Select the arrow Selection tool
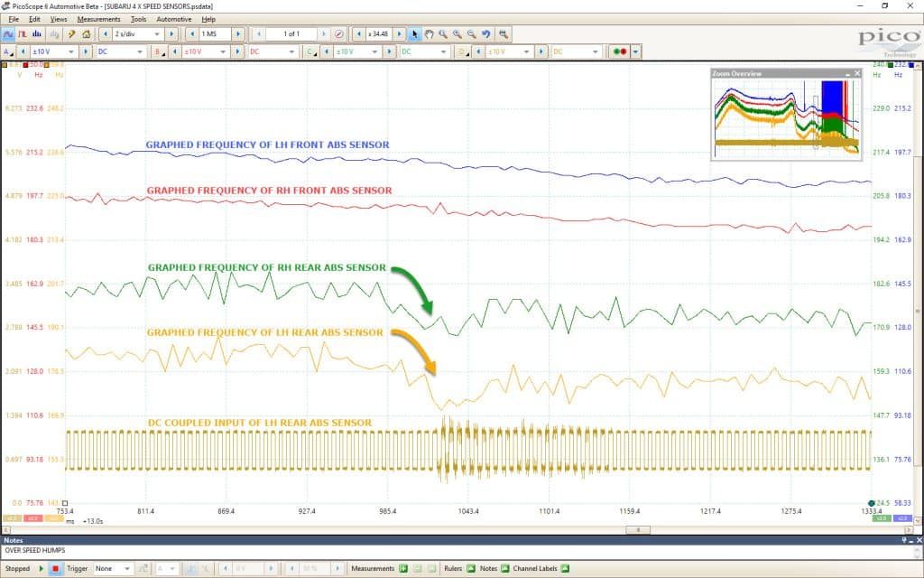The height and width of the screenshot is (578, 924). [414, 34]
